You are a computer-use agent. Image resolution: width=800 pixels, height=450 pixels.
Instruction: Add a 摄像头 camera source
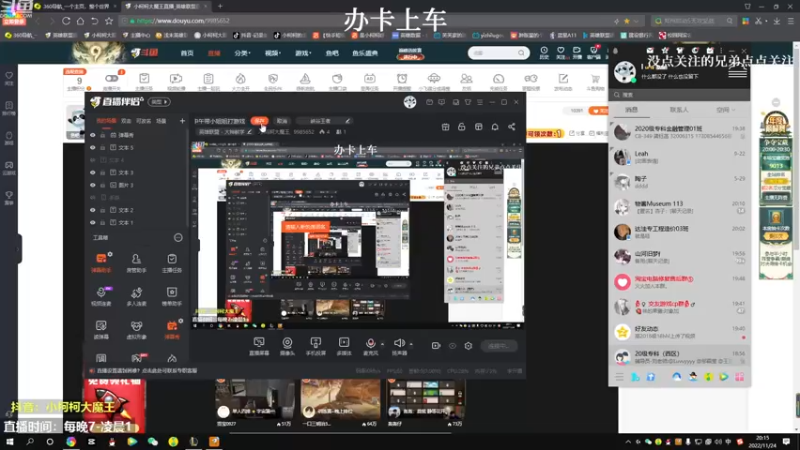(x=287, y=346)
